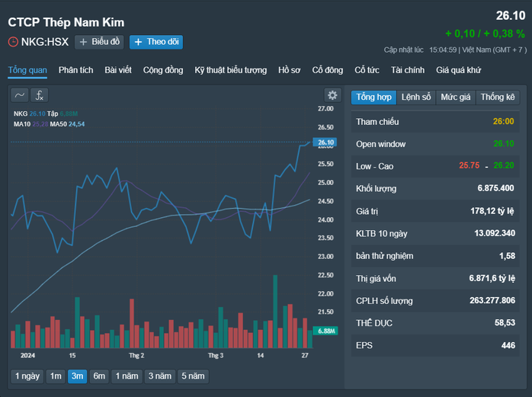Image resolution: width=532 pixels, height=397 pixels.
Task: Open the Cổ đông tab
Action: click(x=328, y=70)
